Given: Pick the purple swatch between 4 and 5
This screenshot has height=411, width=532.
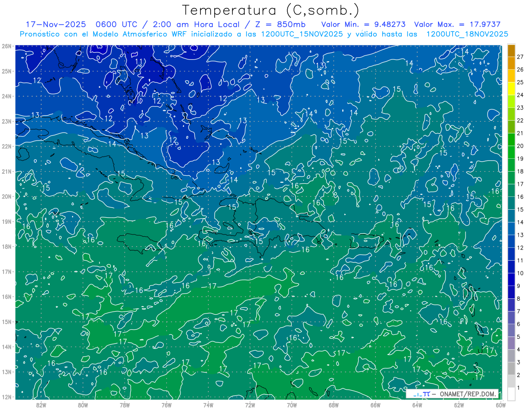Looking at the screenshot, I should coord(511,343).
